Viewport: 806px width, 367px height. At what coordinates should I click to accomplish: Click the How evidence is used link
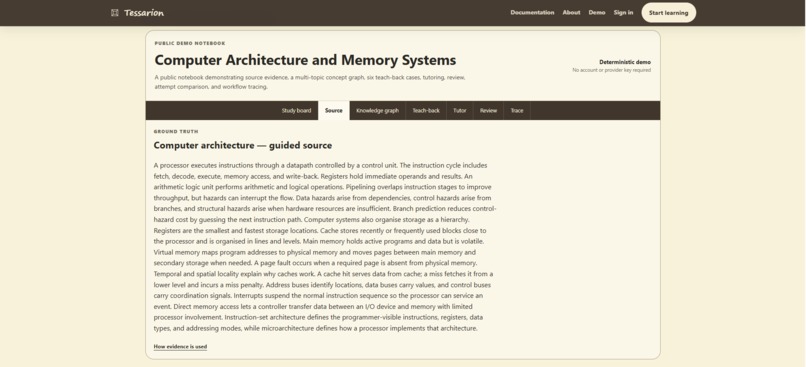pos(180,347)
